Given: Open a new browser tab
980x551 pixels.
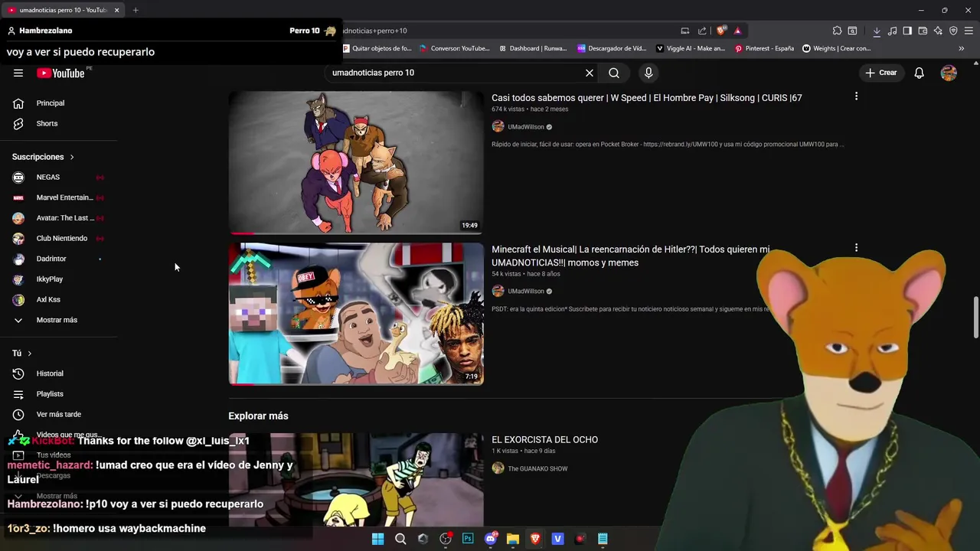Looking at the screenshot, I should (x=136, y=10).
